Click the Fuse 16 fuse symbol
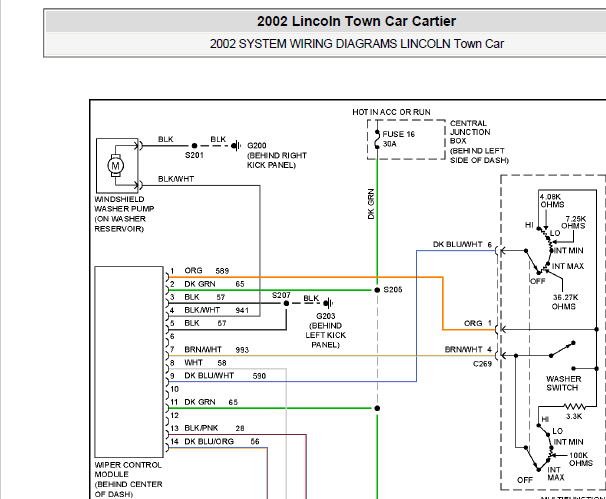This screenshot has height=499, width=606. tap(377, 140)
